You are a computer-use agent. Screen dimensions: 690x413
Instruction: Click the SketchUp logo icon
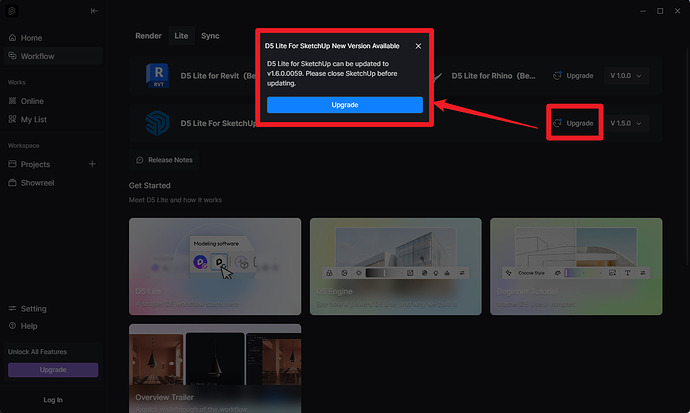click(157, 123)
